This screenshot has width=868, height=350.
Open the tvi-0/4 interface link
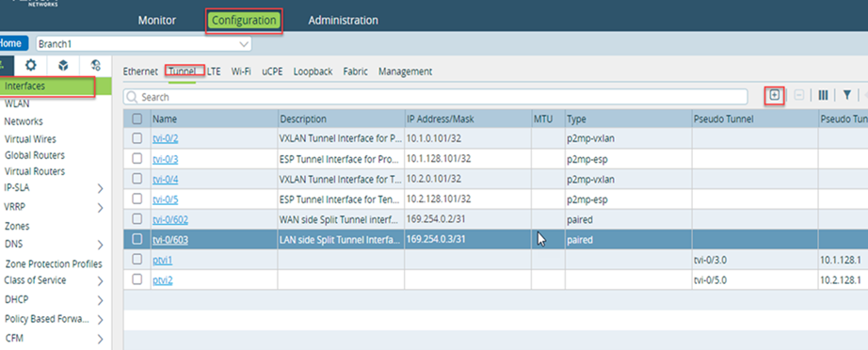point(165,179)
